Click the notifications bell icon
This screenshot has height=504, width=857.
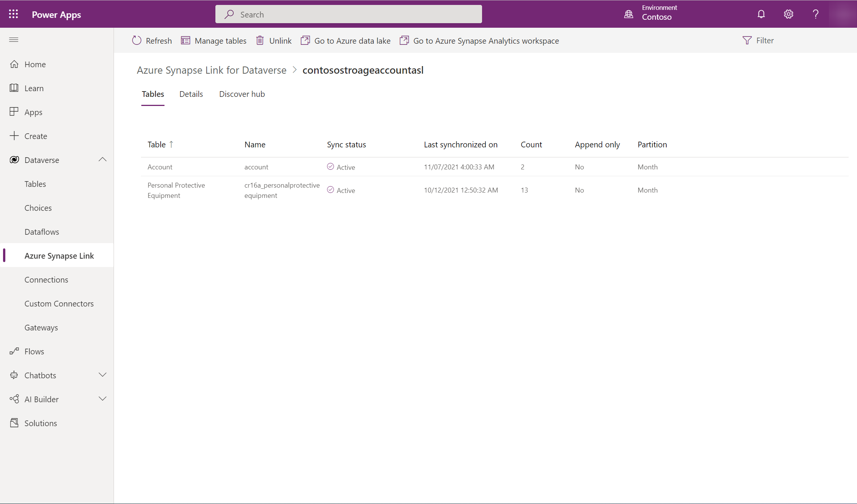click(x=761, y=14)
